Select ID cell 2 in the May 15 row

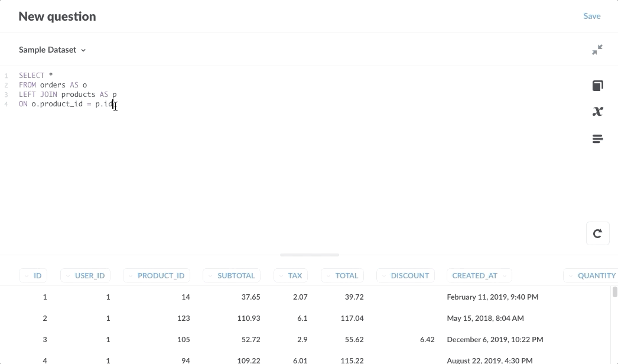[x=44, y=318]
